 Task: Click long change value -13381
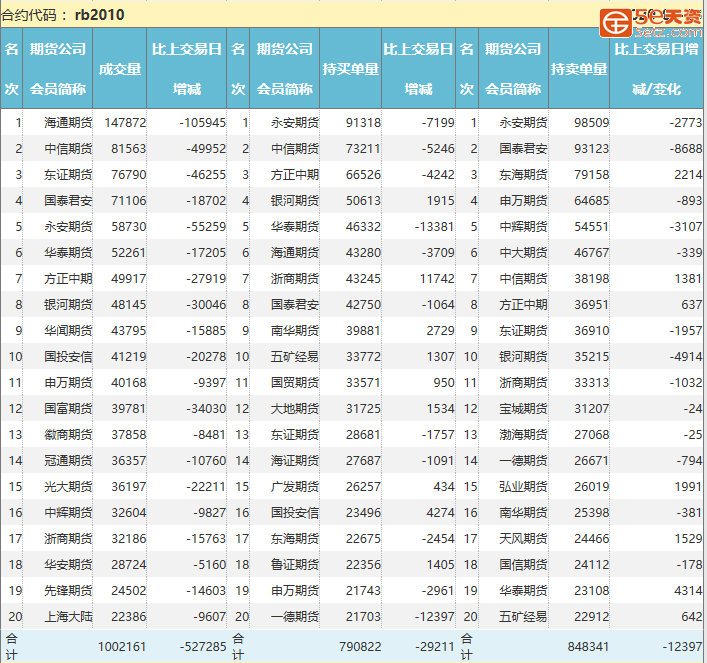434,227
